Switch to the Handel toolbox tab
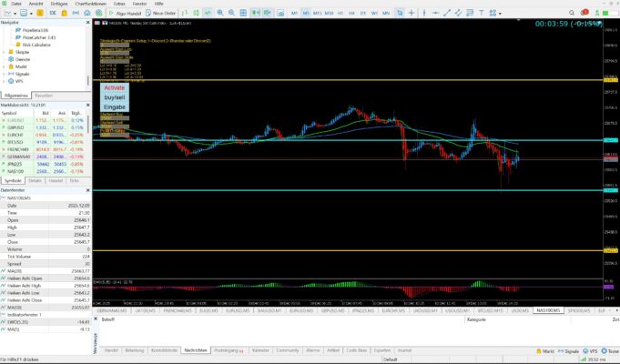The width and height of the screenshot is (620, 364). coord(111,350)
